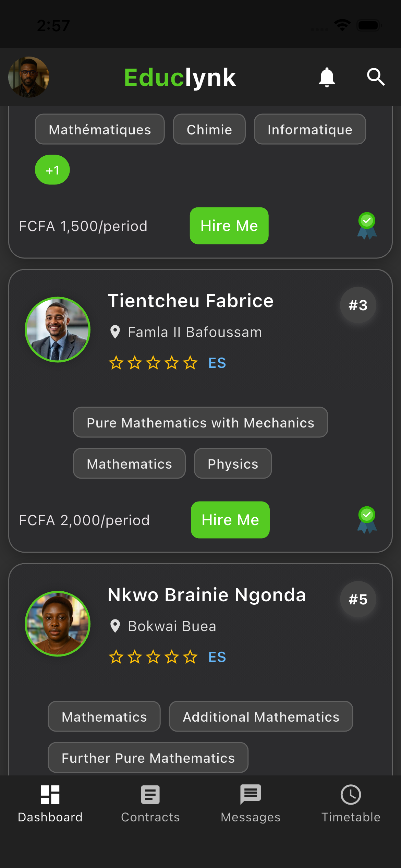This screenshot has width=401, height=868.
Task: Switch to the Messages tab
Action: point(251,804)
